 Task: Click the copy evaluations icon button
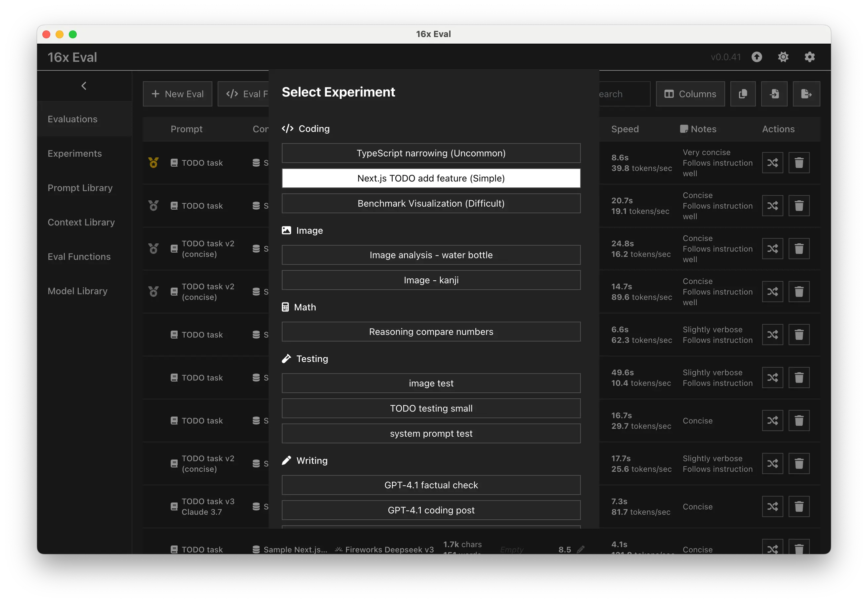pyautogui.click(x=743, y=94)
